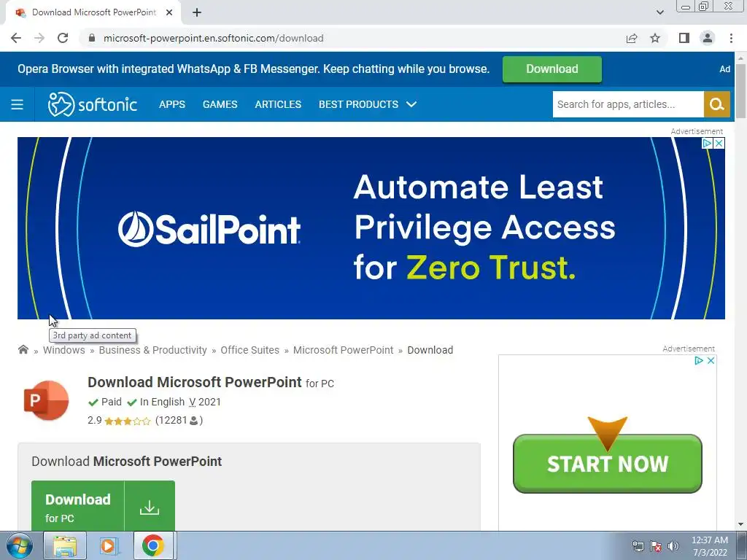This screenshot has width=747, height=560.
Task: Click the Search for apps input field
Action: pyautogui.click(x=628, y=104)
